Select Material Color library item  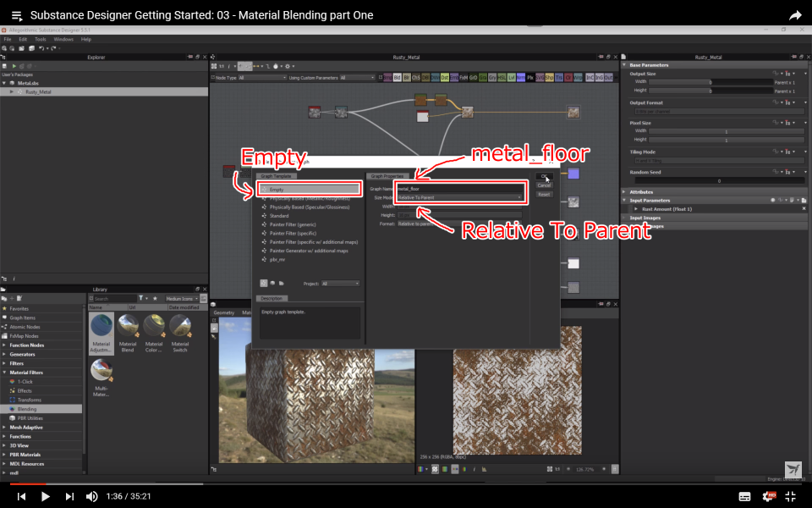point(154,334)
